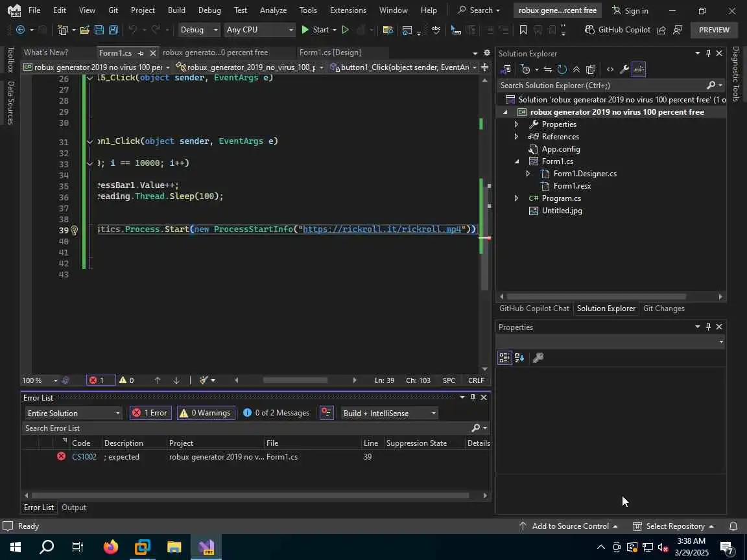
Task: Pin the Solution Explorer panel
Action: [x=708, y=53]
